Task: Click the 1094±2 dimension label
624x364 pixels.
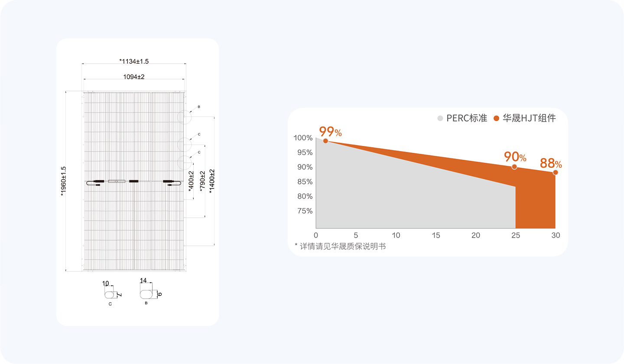Action: point(134,77)
